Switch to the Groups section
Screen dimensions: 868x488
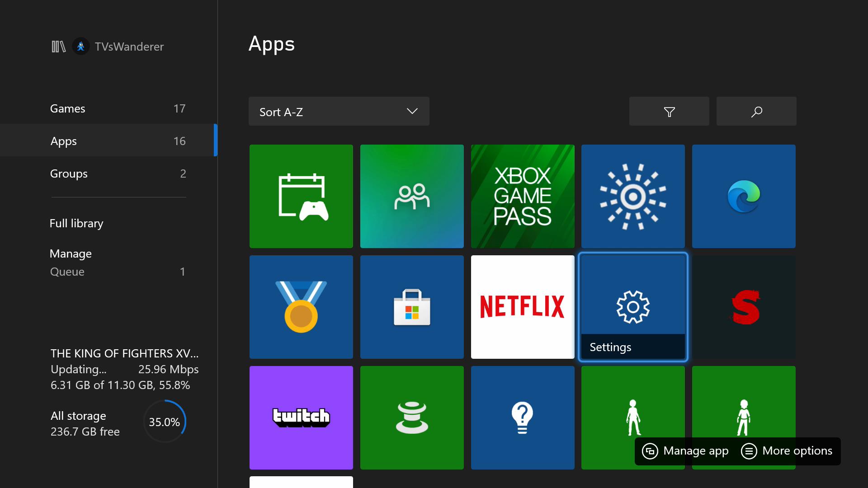point(118,174)
